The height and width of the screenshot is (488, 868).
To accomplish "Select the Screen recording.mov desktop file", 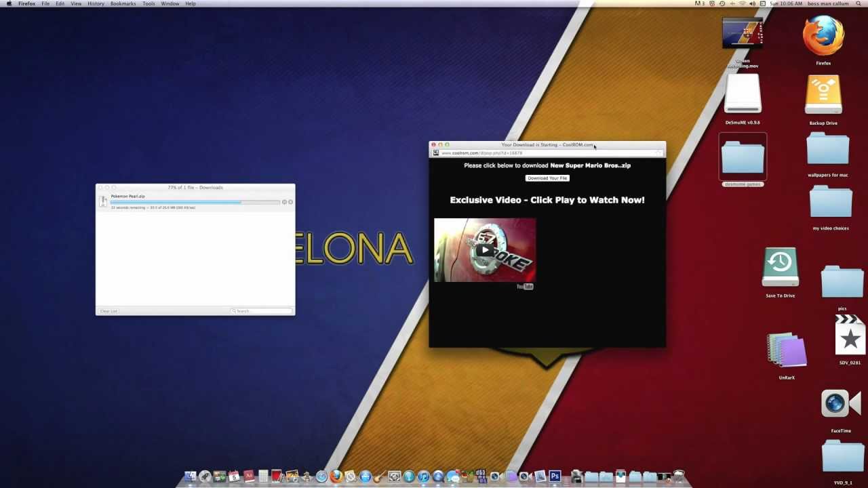I will coord(743,34).
